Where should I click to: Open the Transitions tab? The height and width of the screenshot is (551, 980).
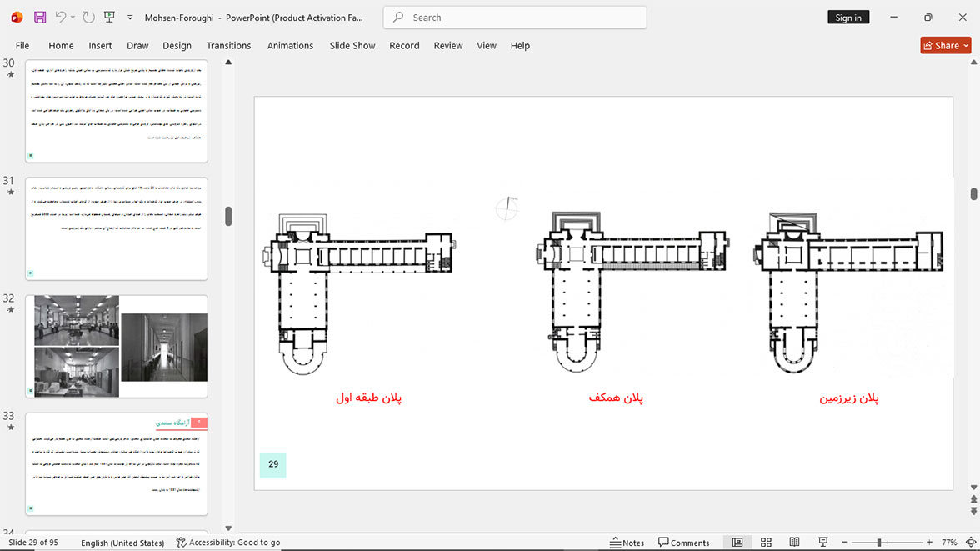tap(228, 46)
